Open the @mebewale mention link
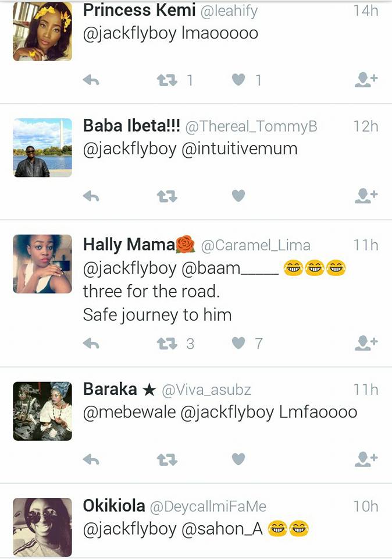 click(129, 412)
